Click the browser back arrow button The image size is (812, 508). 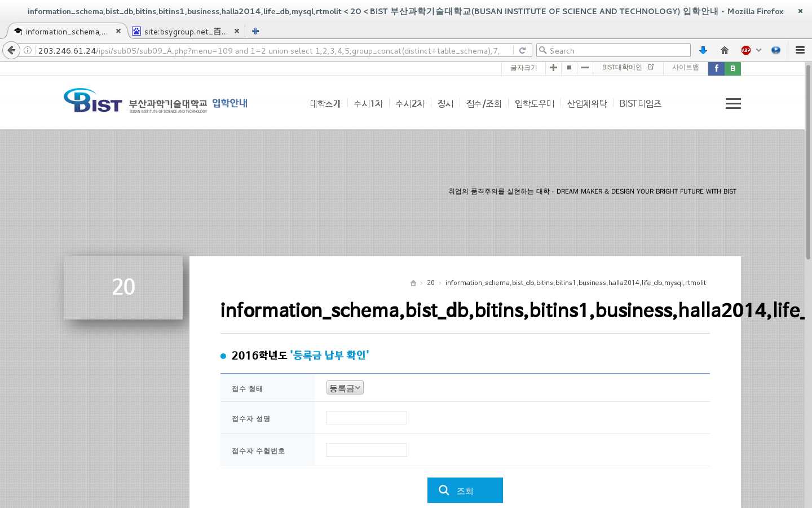tap(11, 50)
